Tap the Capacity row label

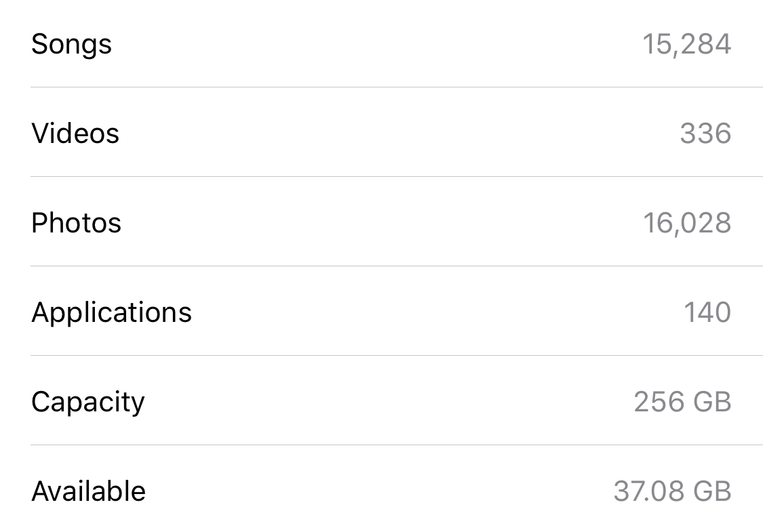pos(88,403)
